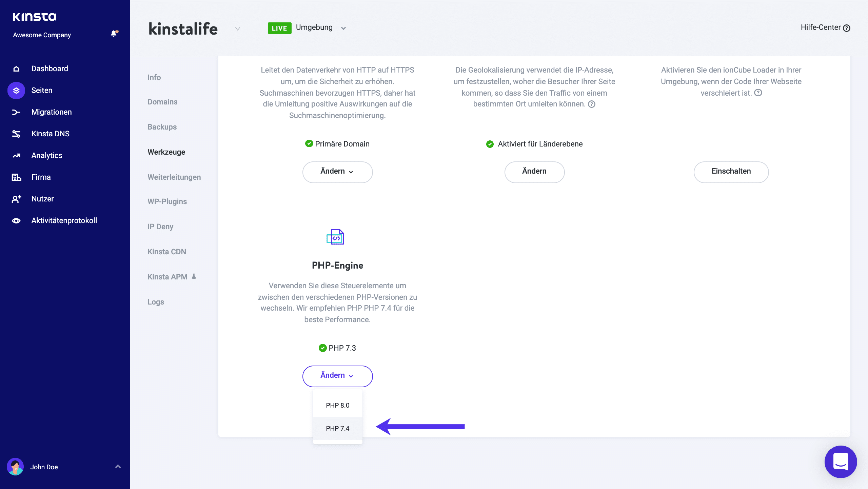This screenshot has height=489, width=868.
Task: Click the Migrationen arrow icon
Action: point(16,112)
